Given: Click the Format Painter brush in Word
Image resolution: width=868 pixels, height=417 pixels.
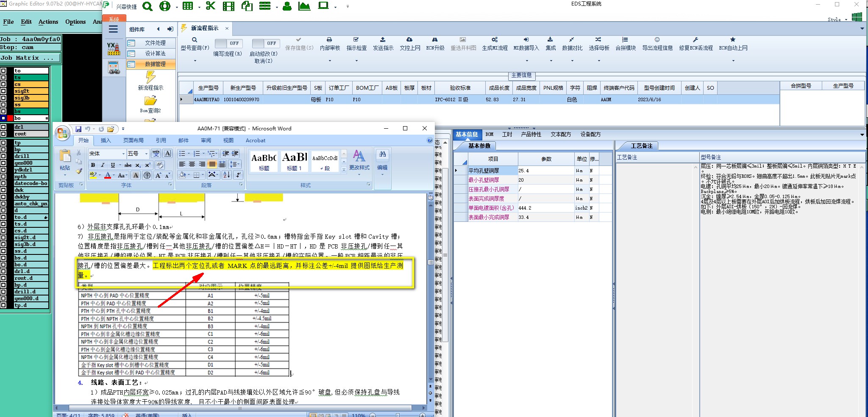Looking at the screenshot, I should pyautogui.click(x=79, y=171).
